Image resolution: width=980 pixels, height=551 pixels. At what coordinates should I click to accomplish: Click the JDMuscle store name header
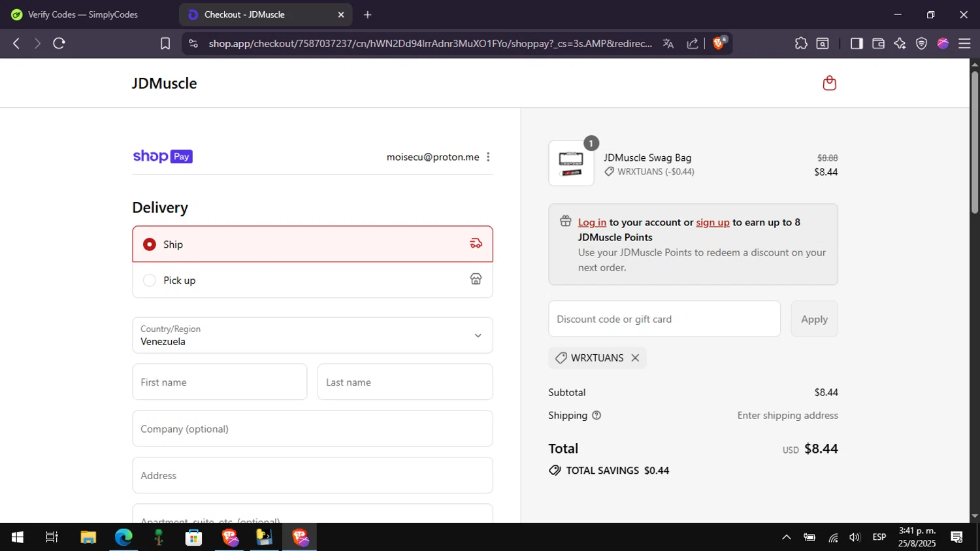pyautogui.click(x=164, y=83)
